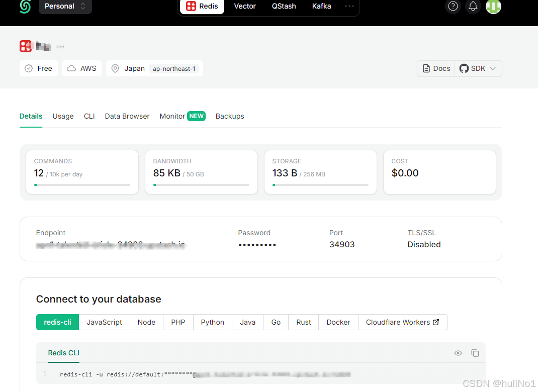Open the Backups tab
Image resolution: width=538 pixels, height=392 pixels.
click(x=230, y=116)
